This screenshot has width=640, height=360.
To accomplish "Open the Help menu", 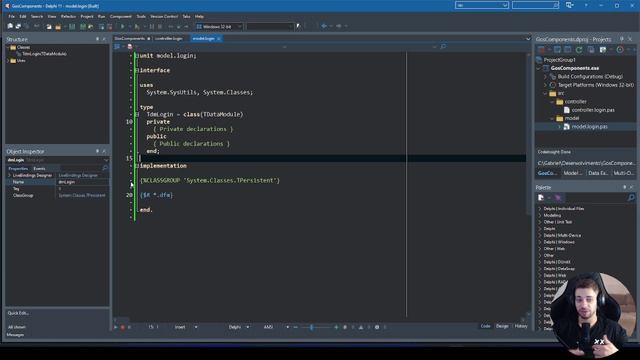I will tap(199, 16).
